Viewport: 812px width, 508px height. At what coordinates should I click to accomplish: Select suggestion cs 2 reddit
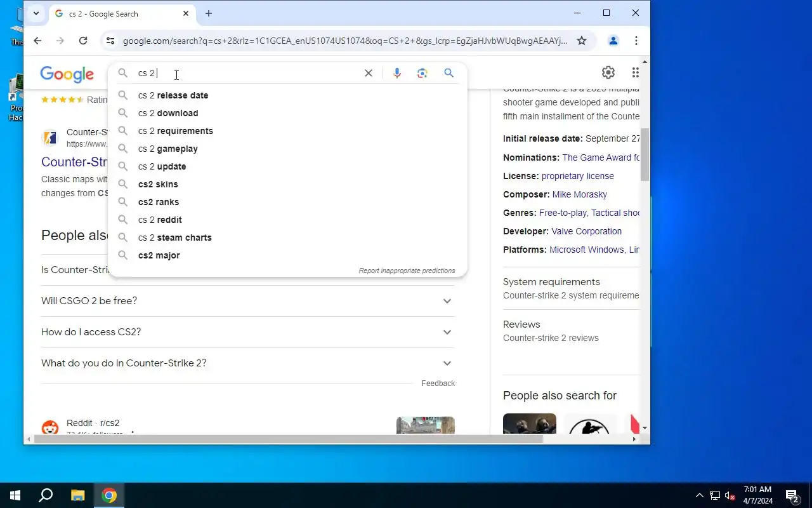288,220
